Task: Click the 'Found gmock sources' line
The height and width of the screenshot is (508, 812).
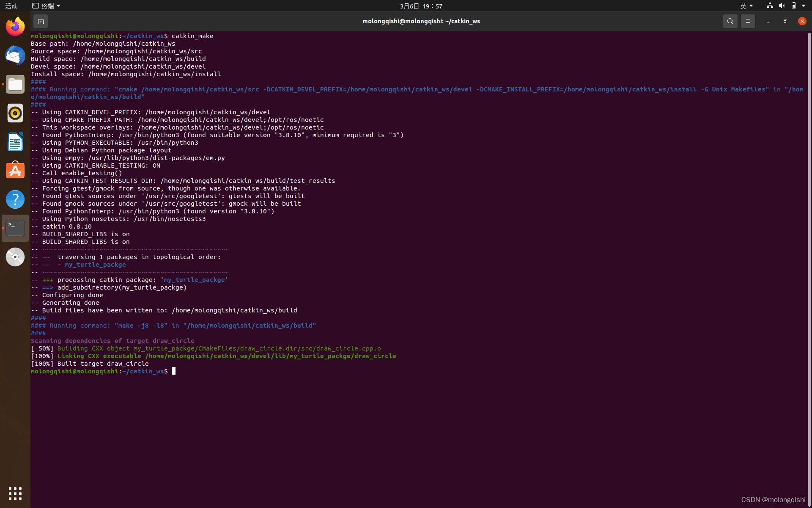Action: pyautogui.click(x=166, y=204)
